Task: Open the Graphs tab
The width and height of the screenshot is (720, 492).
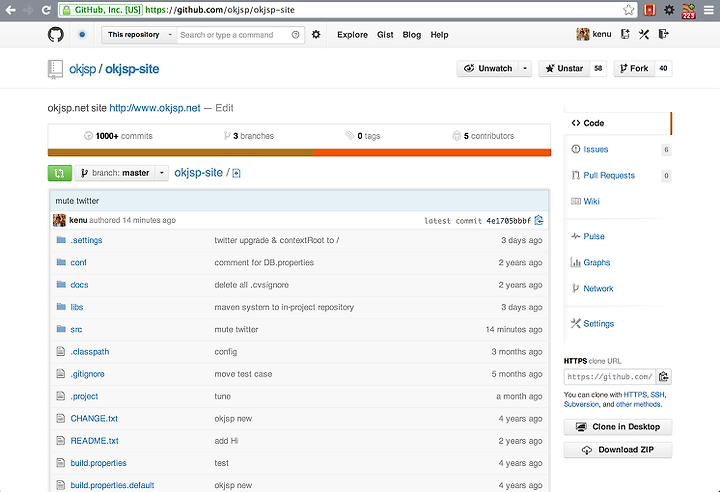Action: point(596,262)
